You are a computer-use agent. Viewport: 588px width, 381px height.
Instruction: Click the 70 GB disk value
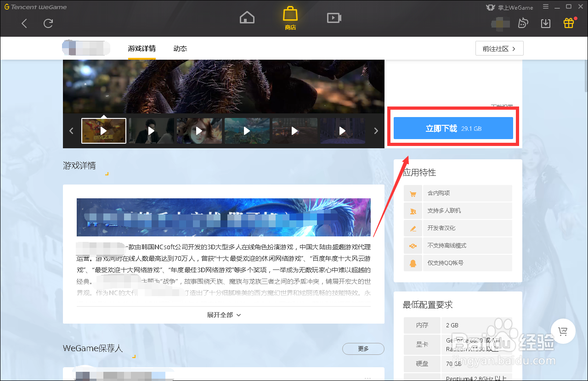click(454, 364)
